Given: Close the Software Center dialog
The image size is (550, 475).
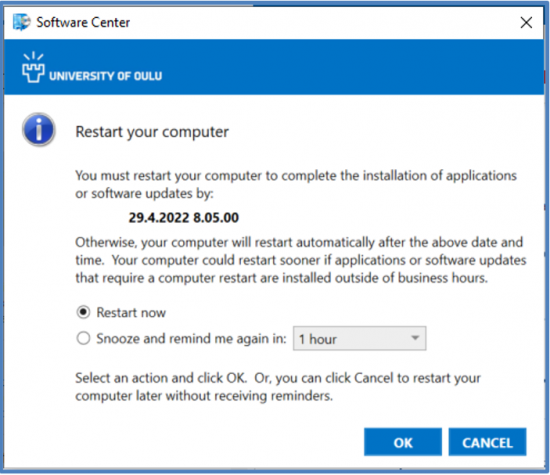Looking at the screenshot, I should (x=526, y=23).
